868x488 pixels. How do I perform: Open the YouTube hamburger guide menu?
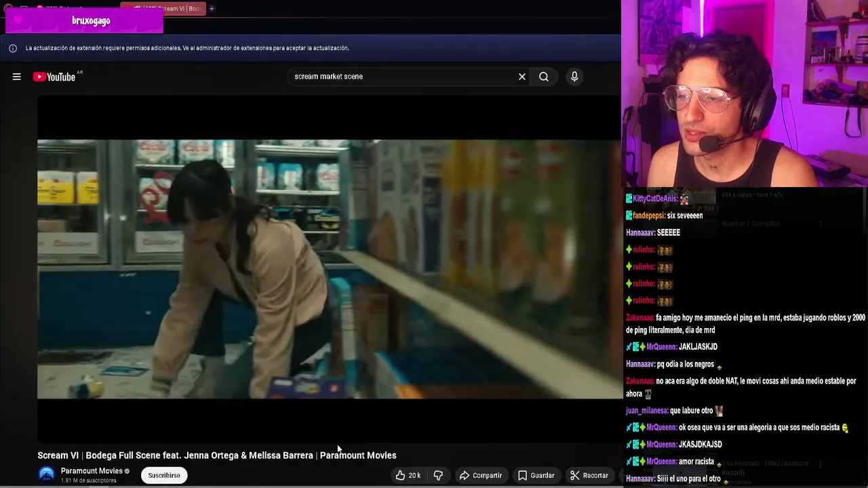coord(16,77)
